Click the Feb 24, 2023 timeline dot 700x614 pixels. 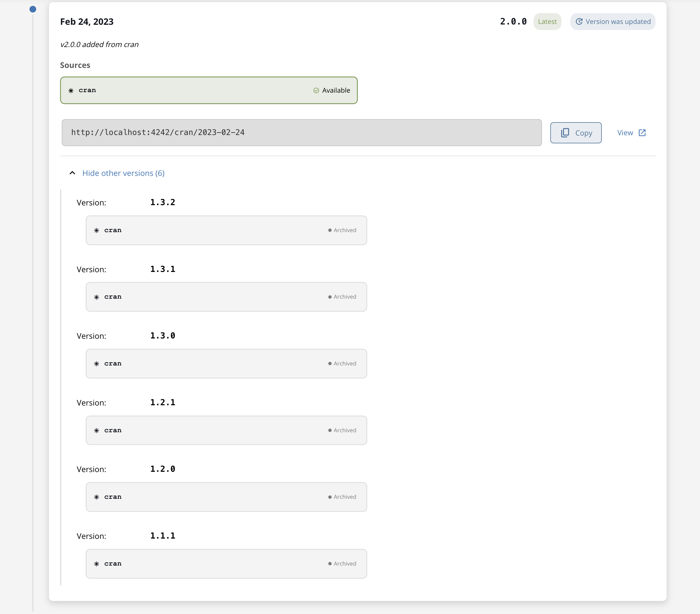pos(33,9)
